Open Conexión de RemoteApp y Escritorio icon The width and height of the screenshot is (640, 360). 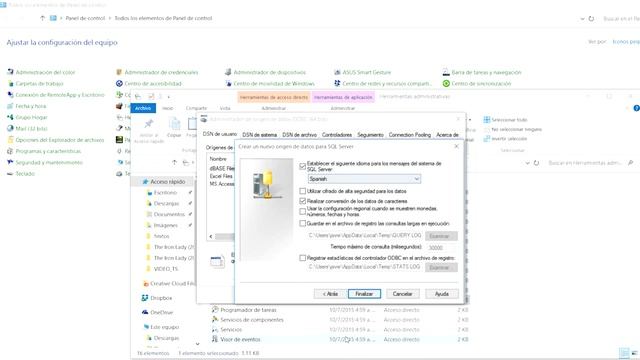click(10, 95)
